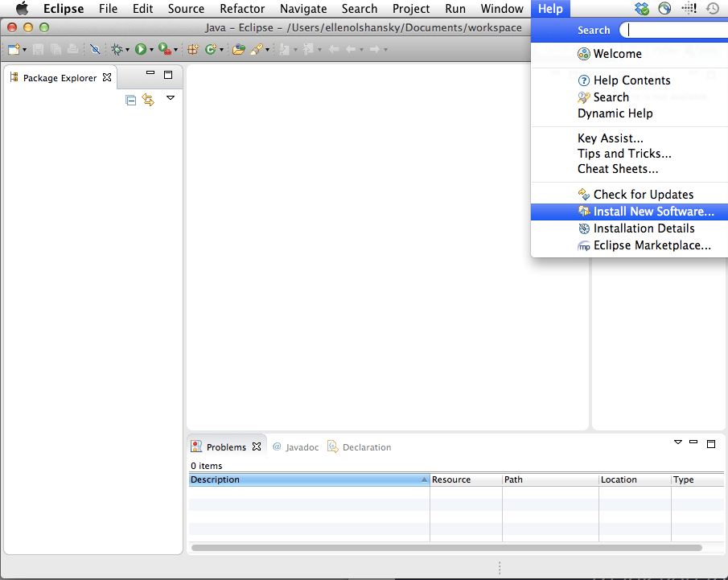Screen dimensions: 728x580
Task: Click the Next Annotation toolbar icon
Action: pyautogui.click(x=284, y=49)
